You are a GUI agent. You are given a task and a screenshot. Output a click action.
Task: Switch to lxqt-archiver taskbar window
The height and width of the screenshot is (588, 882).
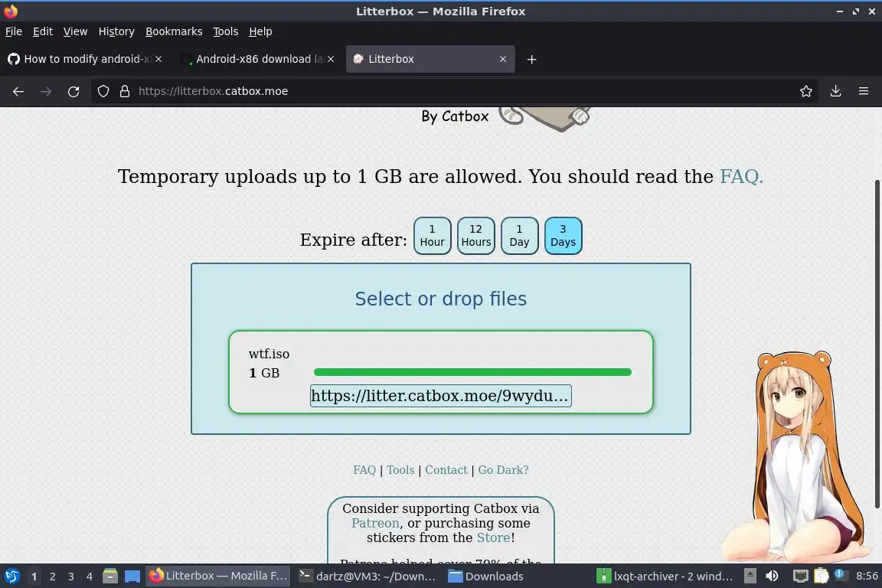pyautogui.click(x=665, y=577)
